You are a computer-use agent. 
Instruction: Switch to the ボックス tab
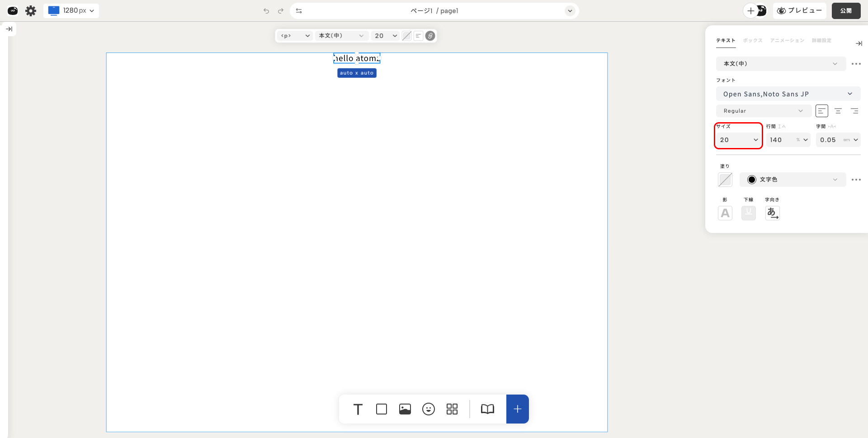(752, 41)
